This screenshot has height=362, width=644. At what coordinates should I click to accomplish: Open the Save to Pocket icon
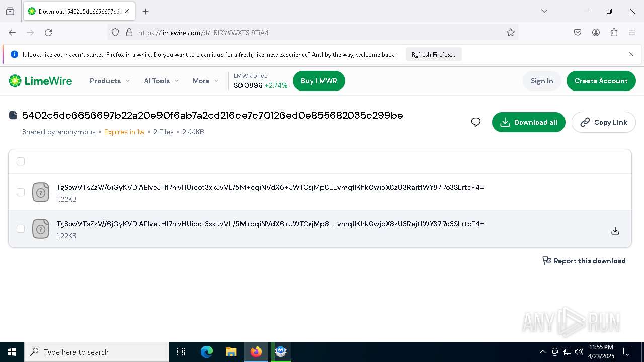coord(578,32)
